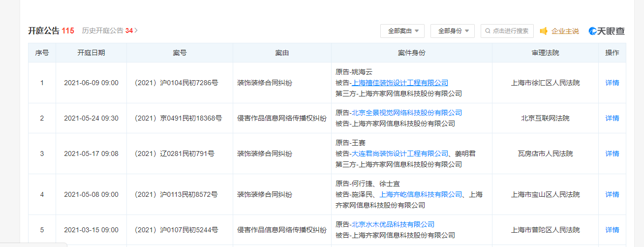
Task: Click 上海市徐汇区人民法院 court cell
Action: click(x=545, y=83)
